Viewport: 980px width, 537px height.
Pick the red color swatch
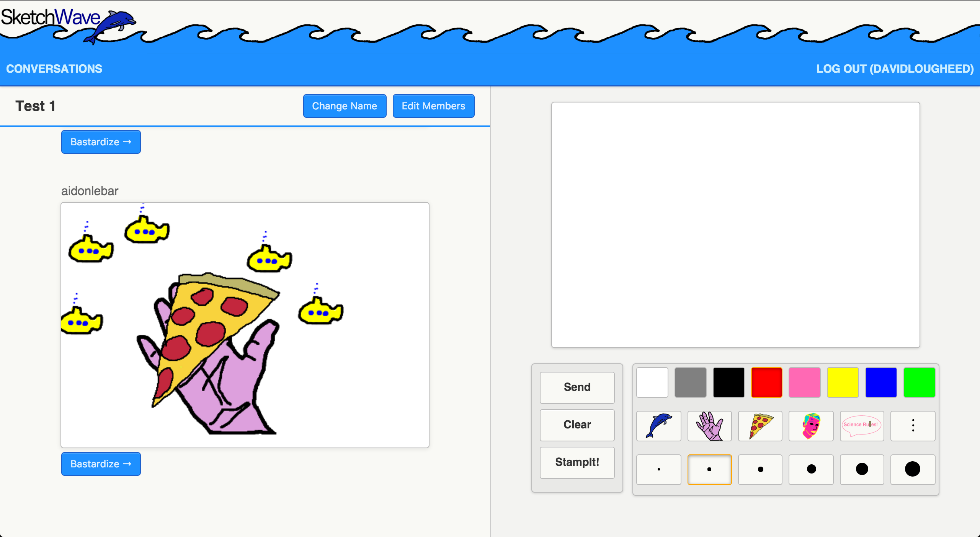766,382
